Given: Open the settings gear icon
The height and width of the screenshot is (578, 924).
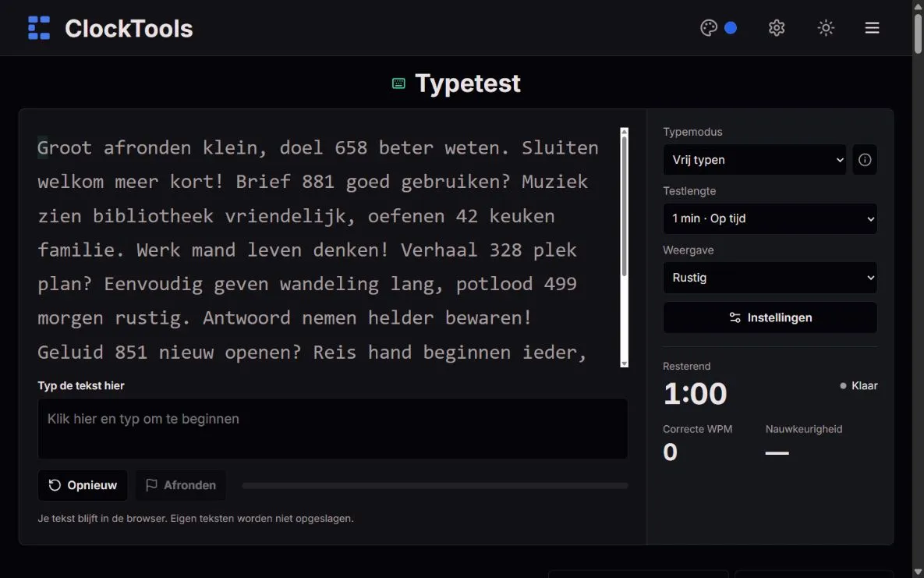Looking at the screenshot, I should [776, 28].
